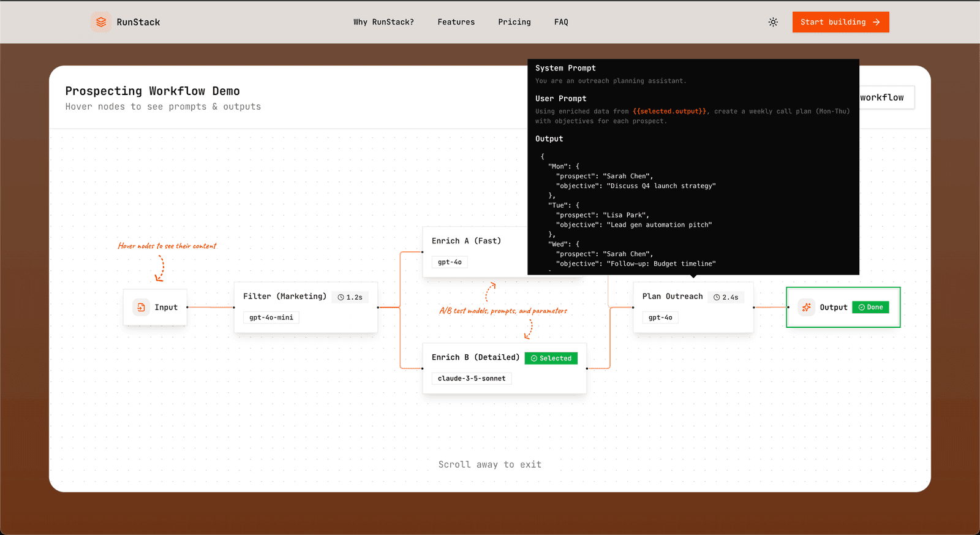This screenshot has height=535, width=980.
Task: Click the Scroll away to exit text
Action: point(490,465)
